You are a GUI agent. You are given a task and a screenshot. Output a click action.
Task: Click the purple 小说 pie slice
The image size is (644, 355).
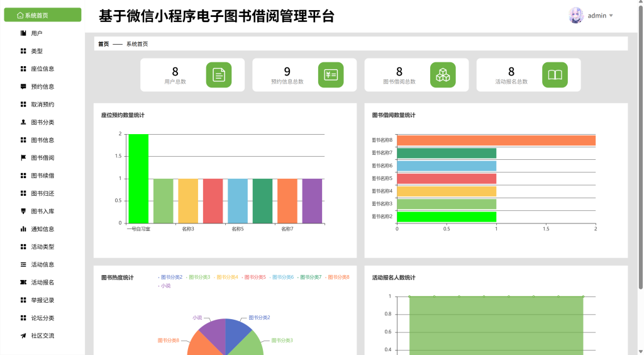[216, 332]
